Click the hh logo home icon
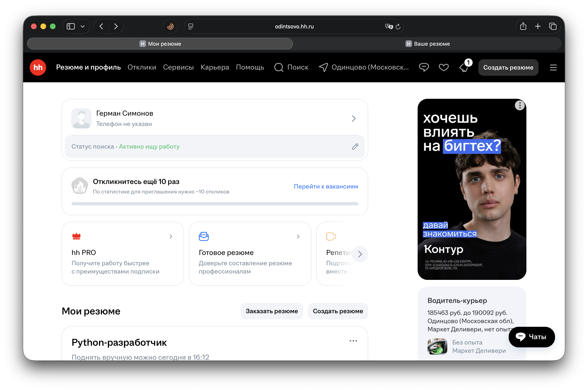The height and width of the screenshot is (391, 588). [38, 67]
